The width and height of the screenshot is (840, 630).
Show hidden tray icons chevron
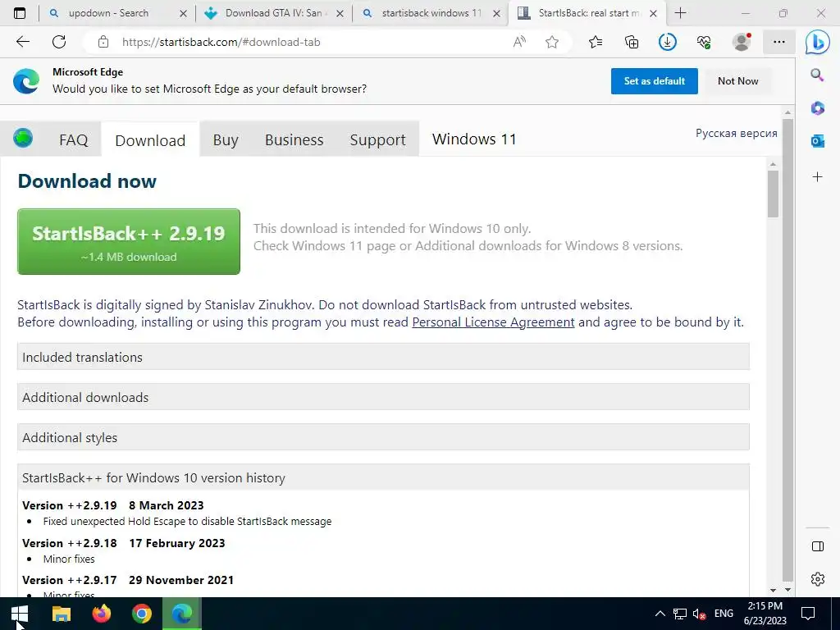point(660,614)
